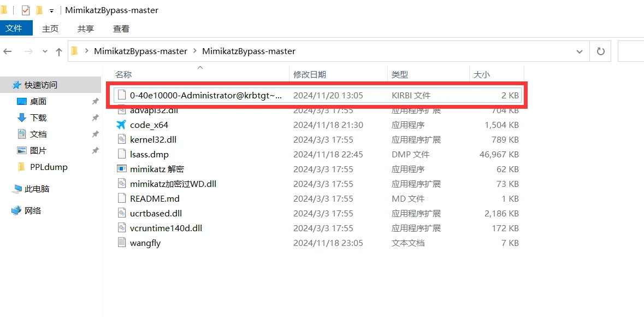Open 此电脑 in the navigation pane

point(37,189)
